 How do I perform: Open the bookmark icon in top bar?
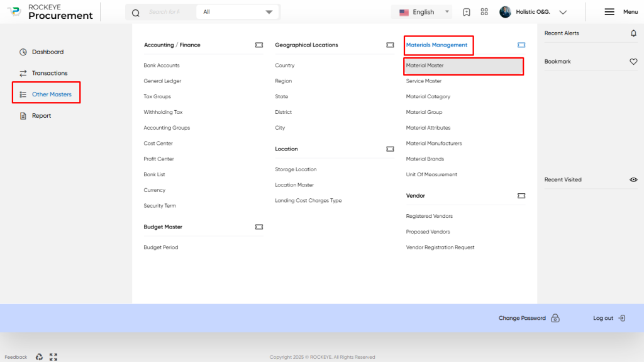point(466,13)
